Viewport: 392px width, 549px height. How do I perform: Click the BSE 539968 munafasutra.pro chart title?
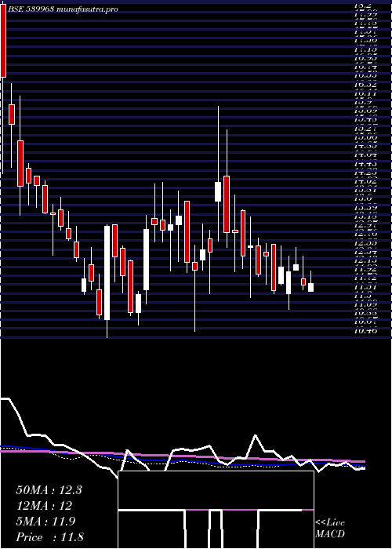(62, 9)
